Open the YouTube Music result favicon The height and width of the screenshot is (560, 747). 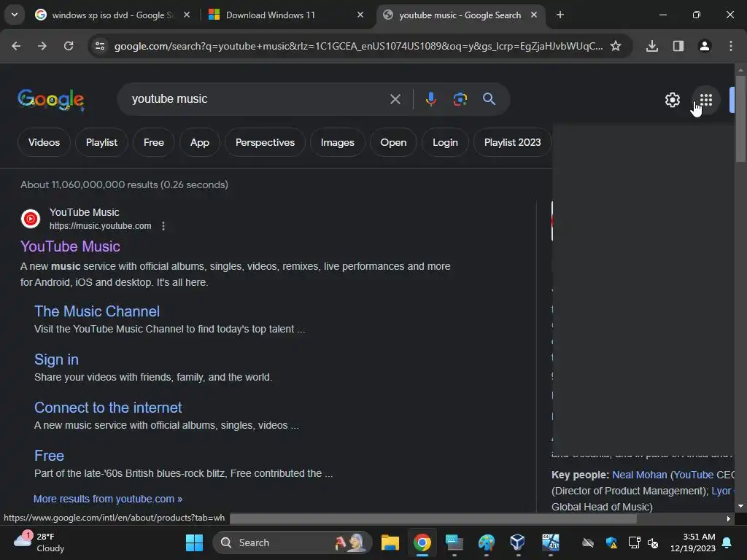click(x=31, y=219)
